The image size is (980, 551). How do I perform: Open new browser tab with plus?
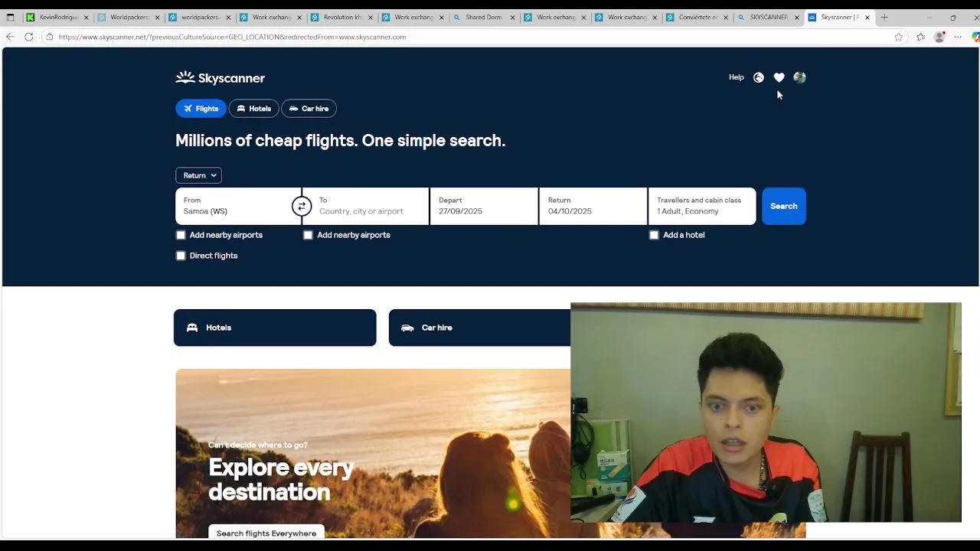click(884, 17)
